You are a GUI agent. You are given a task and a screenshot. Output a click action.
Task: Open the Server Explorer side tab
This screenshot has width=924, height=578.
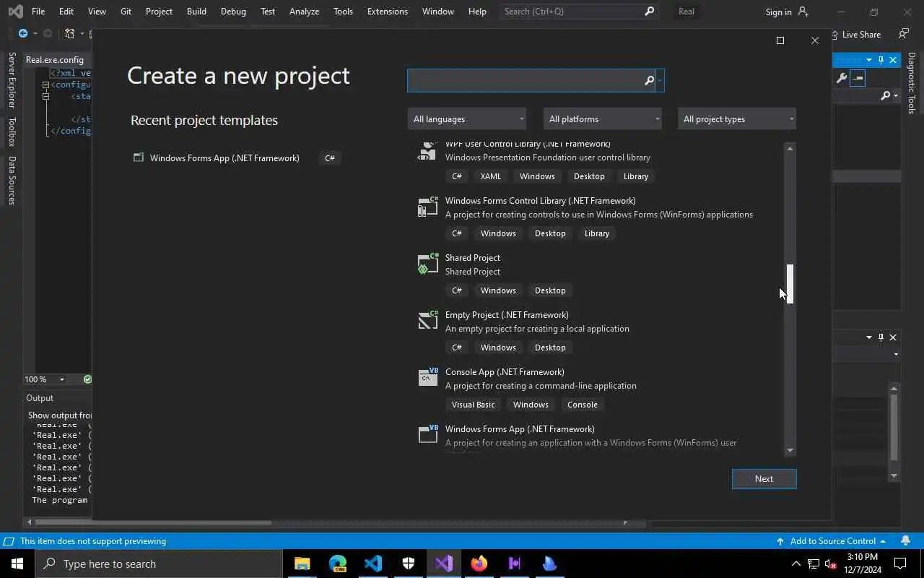tap(12, 80)
